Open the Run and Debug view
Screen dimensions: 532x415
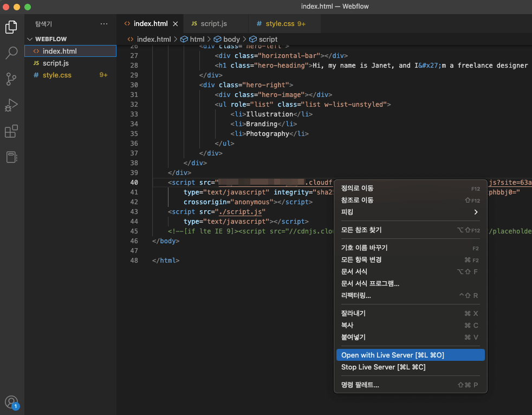tap(11, 105)
